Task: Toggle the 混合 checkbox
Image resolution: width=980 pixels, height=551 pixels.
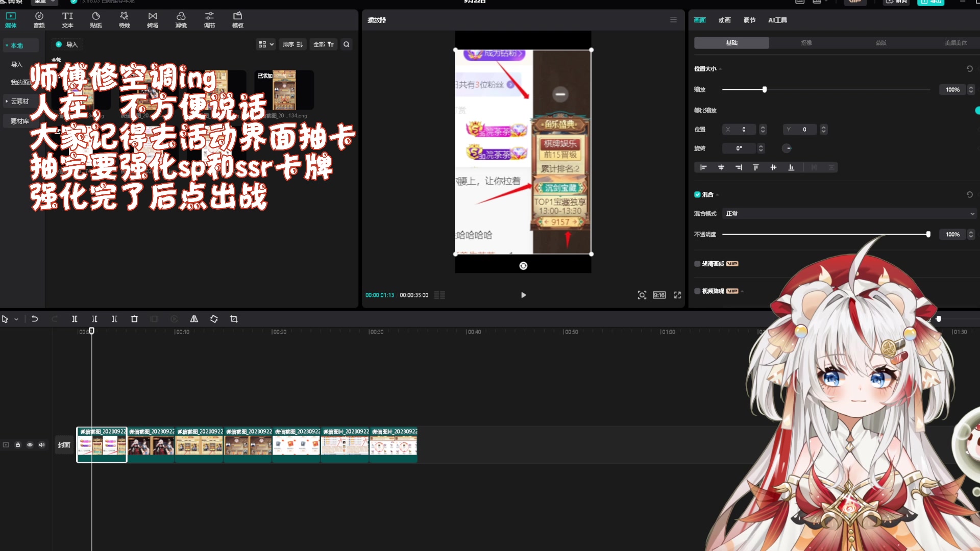Action: (697, 194)
